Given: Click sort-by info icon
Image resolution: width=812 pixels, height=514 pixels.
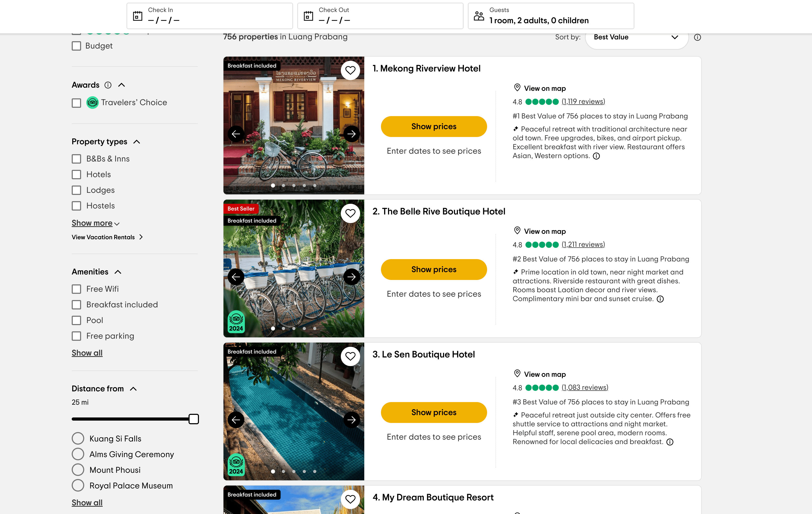Looking at the screenshot, I should click(697, 38).
